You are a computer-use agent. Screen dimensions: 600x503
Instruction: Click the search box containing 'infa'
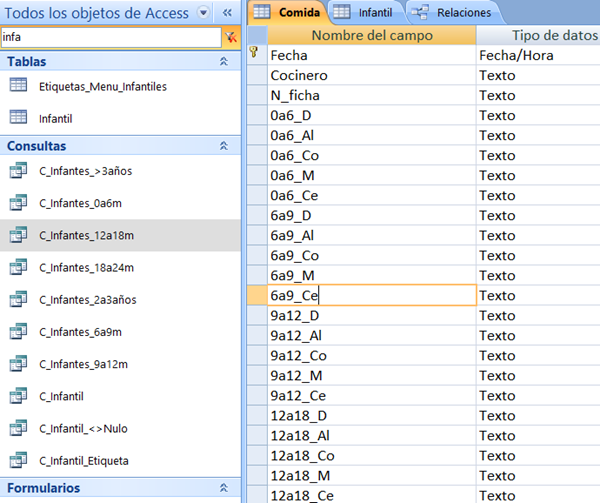click(108, 37)
